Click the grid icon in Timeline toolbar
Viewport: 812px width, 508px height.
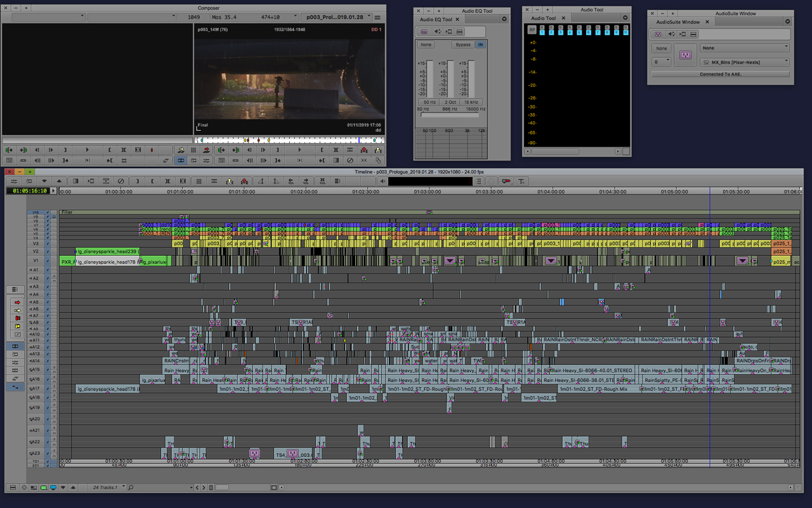click(199, 181)
